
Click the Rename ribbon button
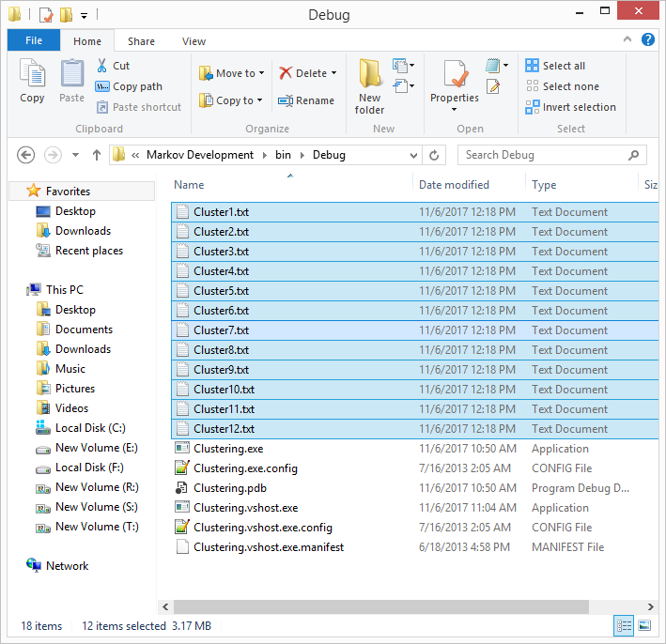(x=306, y=100)
